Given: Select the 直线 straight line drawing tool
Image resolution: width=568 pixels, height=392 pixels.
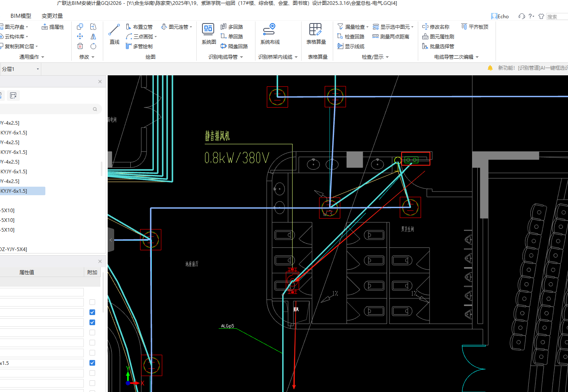Looking at the screenshot, I should [114, 34].
